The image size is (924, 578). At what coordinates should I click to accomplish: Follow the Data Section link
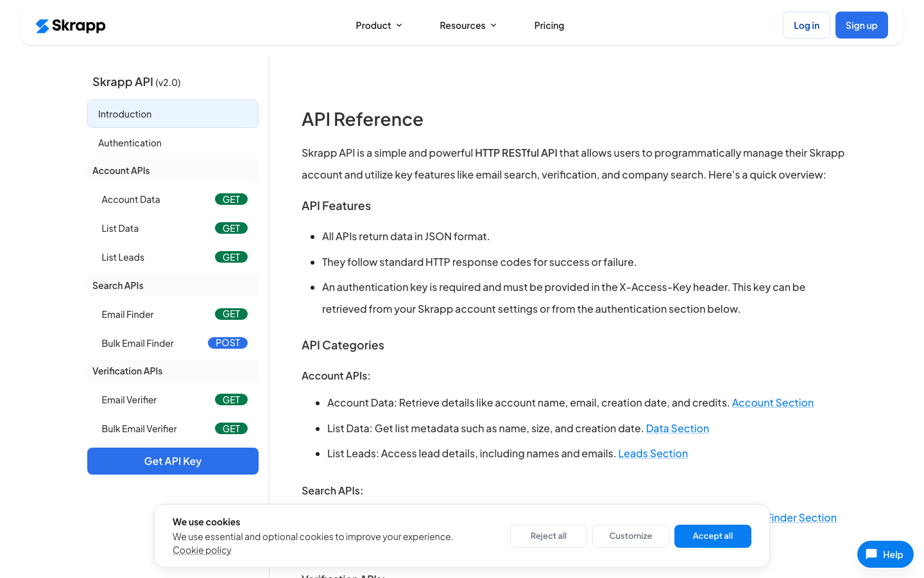[678, 428]
